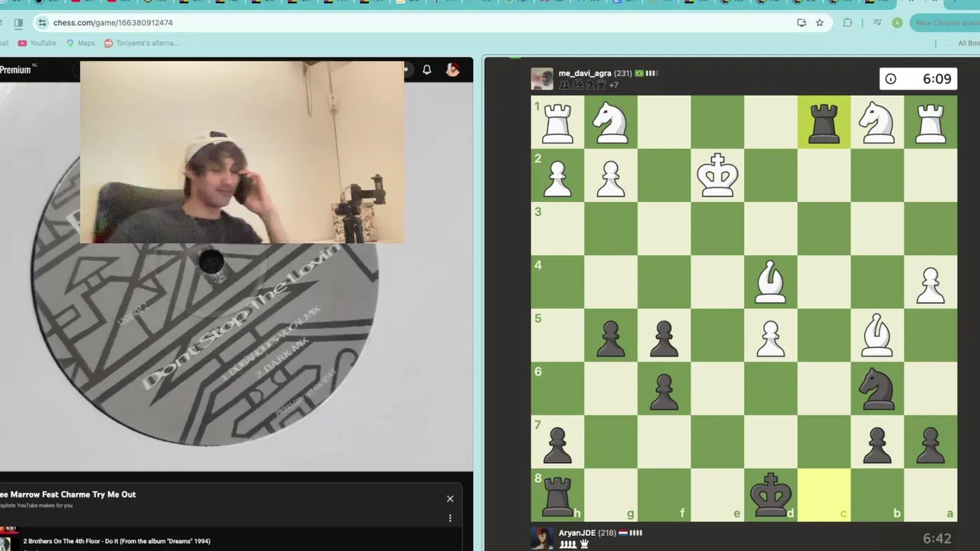The height and width of the screenshot is (551, 980).
Task: Click me_davi_agra's avatar picture
Action: 542,79
